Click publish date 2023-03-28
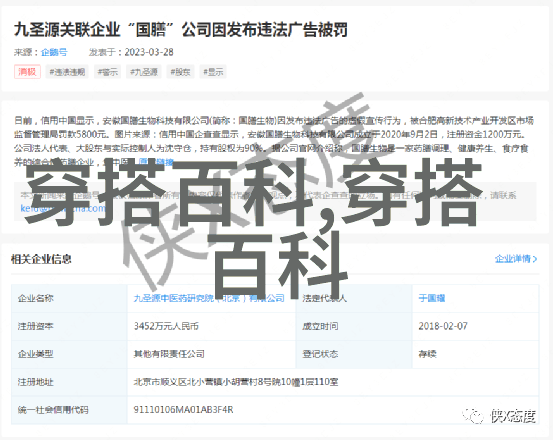Image resolution: width=553 pixels, height=440 pixels. point(149,52)
